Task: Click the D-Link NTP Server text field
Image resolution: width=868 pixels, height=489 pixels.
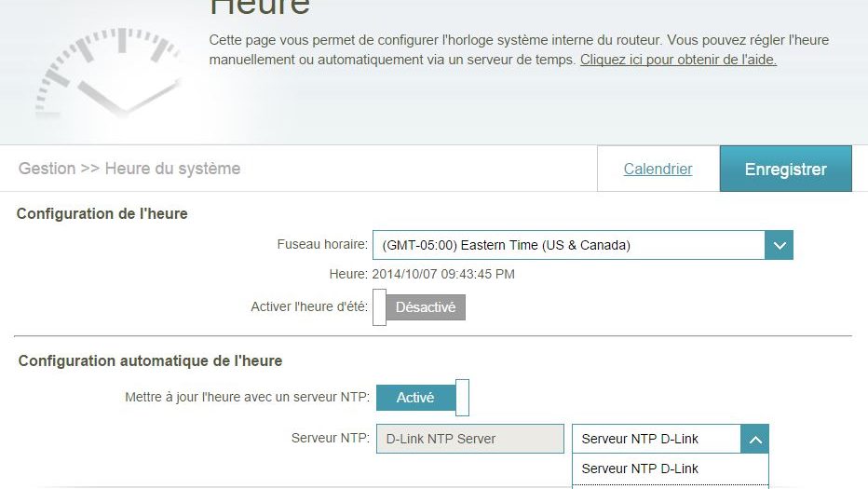Action: click(469, 440)
